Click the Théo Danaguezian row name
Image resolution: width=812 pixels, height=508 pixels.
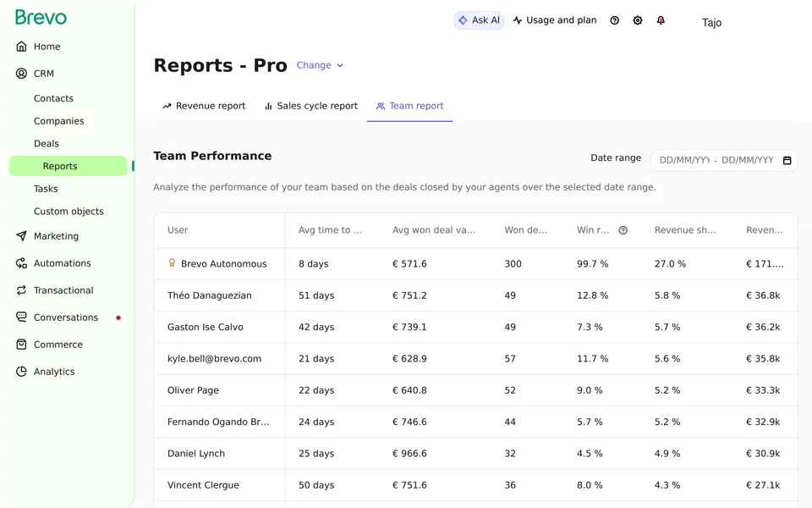click(209, 295)
